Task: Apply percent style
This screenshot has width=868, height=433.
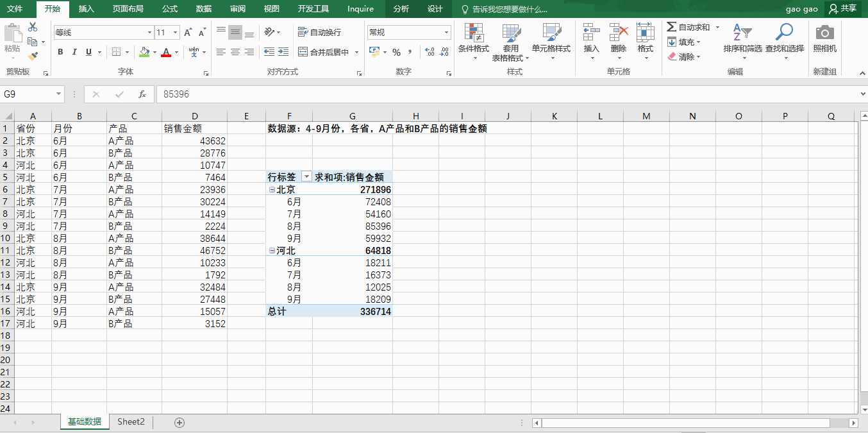Action: 396,52
